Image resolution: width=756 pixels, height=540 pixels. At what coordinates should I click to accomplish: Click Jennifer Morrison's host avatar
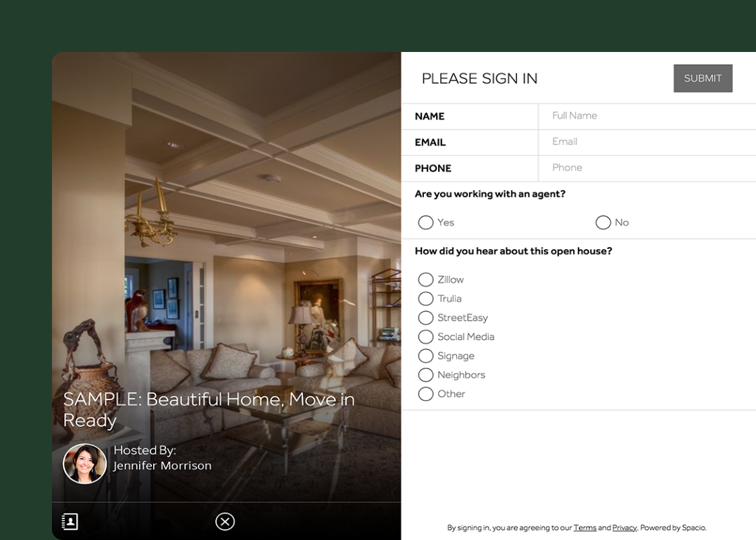click(85, 463)
